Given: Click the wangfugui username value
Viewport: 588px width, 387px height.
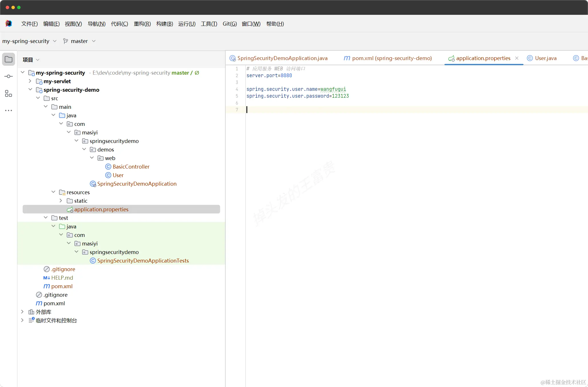Looking at the screenshot, I should point(333,89).
